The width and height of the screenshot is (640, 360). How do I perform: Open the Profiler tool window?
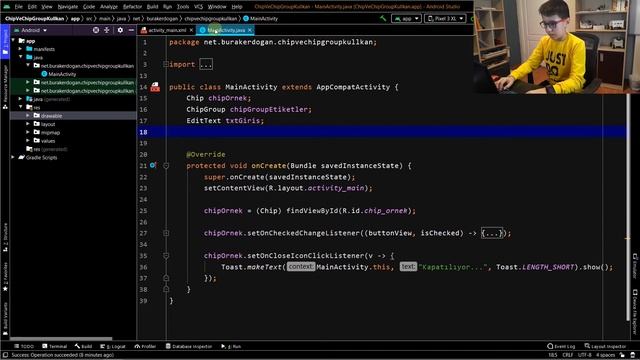[x=145, y=346]
